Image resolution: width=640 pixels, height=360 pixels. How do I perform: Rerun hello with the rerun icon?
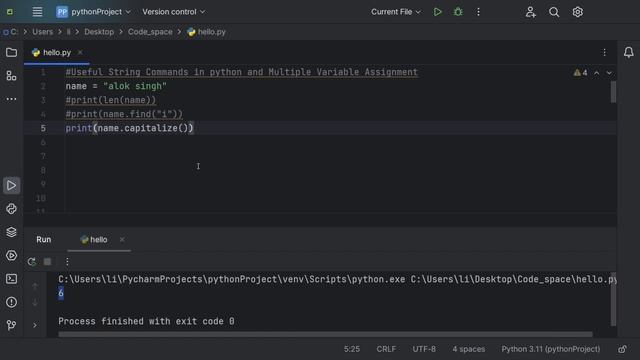point(32,262)
